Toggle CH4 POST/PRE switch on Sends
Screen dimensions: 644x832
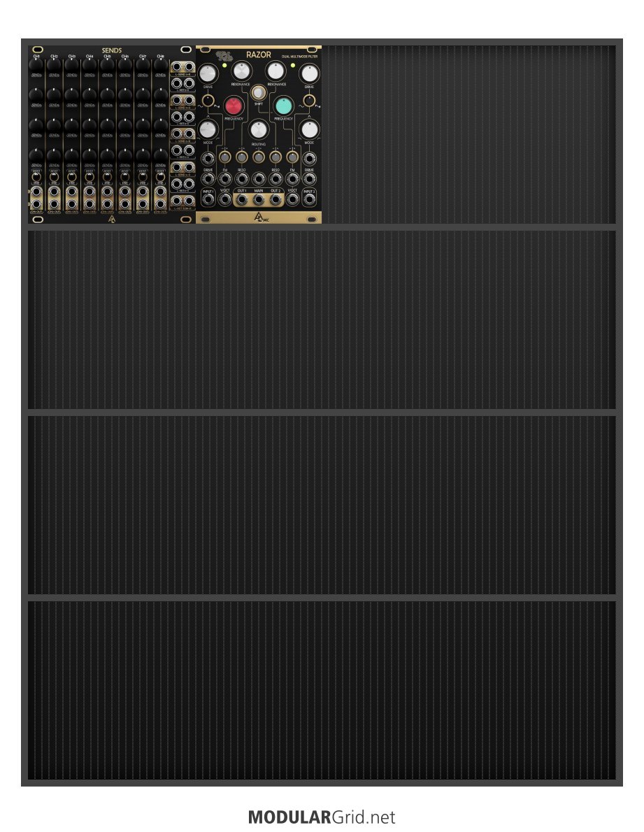coord(90,177)
